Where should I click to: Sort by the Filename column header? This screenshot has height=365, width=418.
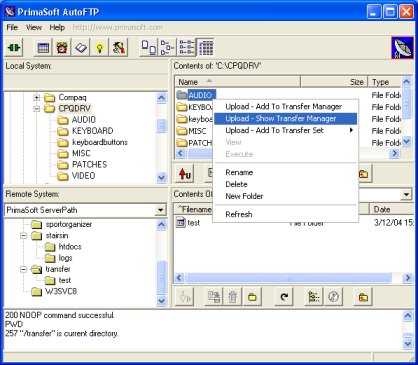click(194, 209)
